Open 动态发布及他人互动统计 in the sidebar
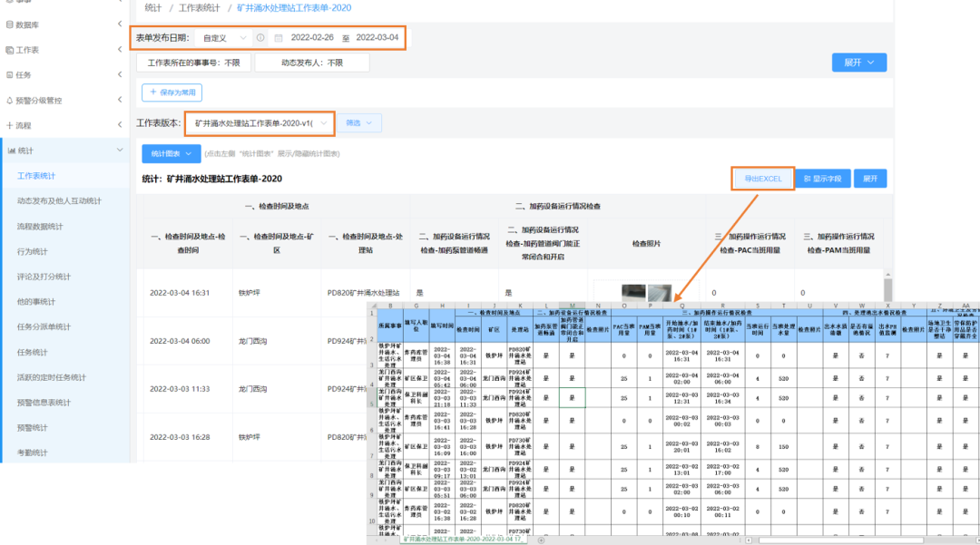This screenshot has width=980, height=545. (x=59, y=200)
